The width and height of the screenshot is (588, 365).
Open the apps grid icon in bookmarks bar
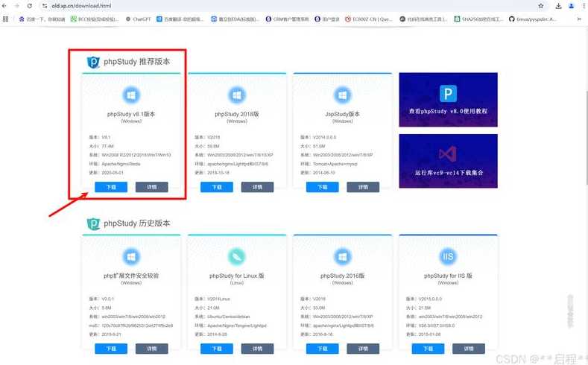pos(6,19)
